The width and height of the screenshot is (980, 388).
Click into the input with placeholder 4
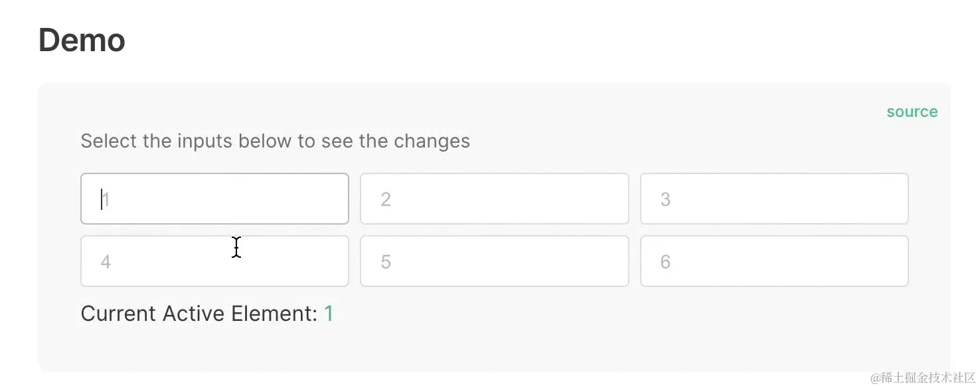coord(214,261)
